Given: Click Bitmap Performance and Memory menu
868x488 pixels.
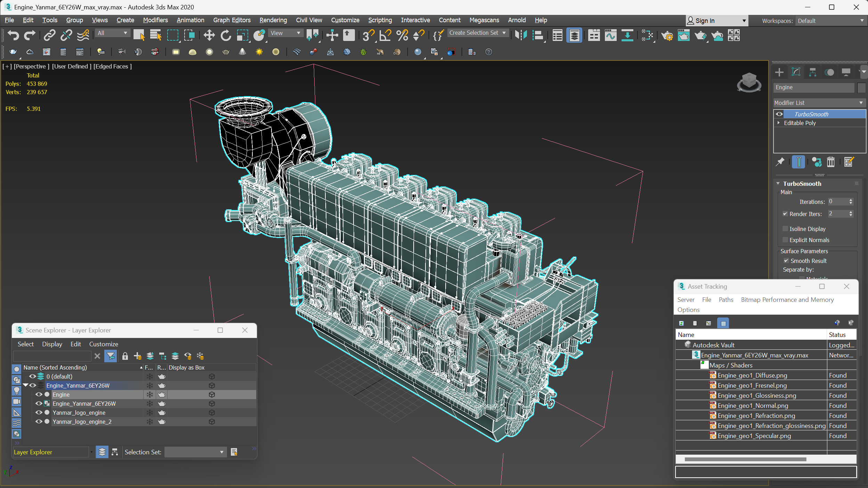Looking at the screenshot, I should [787, 299].
